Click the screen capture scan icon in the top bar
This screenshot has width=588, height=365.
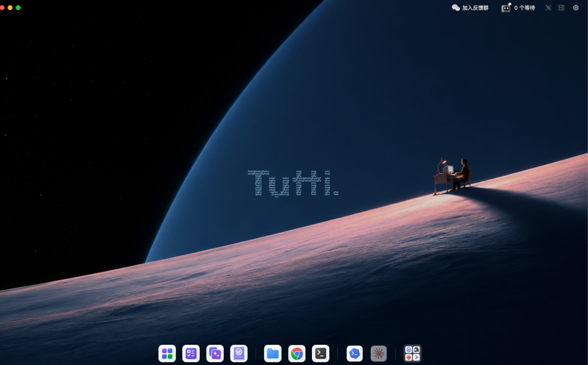point(548,8)
